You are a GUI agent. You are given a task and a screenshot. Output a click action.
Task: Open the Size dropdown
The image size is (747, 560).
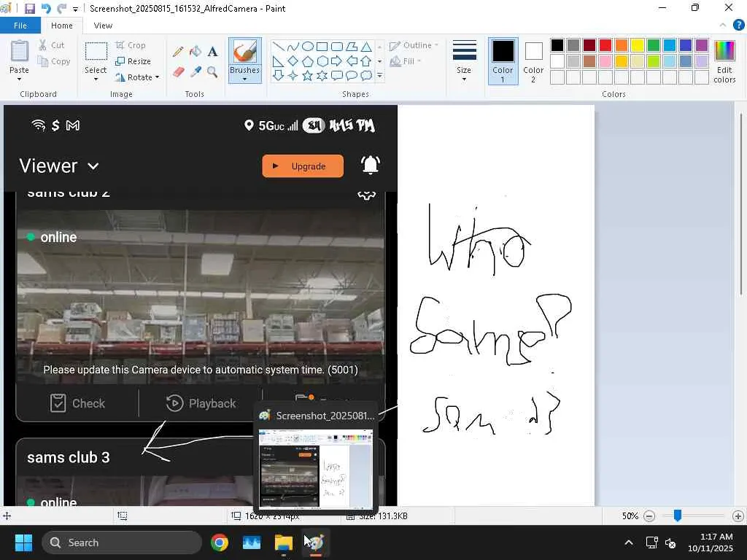464,61
